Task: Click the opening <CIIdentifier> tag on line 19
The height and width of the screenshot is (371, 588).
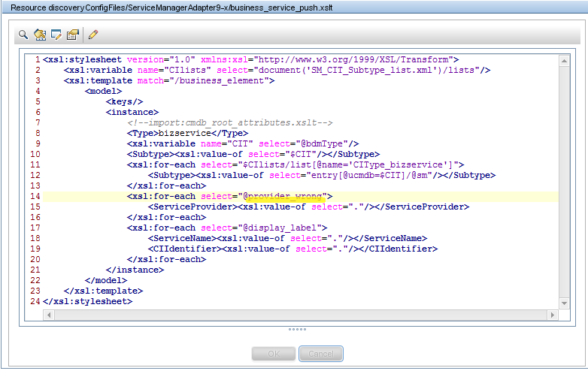Action: click(x=185, y=249)
